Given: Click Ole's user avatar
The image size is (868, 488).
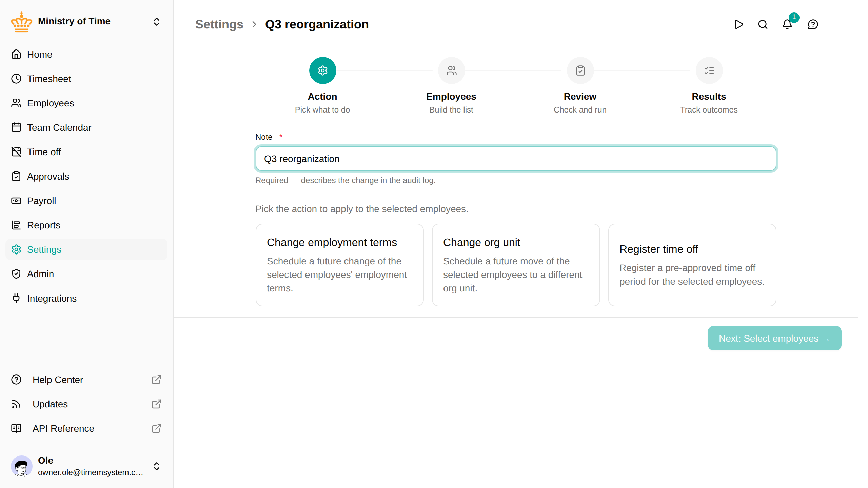Looking at the screenshot, I should click(21, 466).
